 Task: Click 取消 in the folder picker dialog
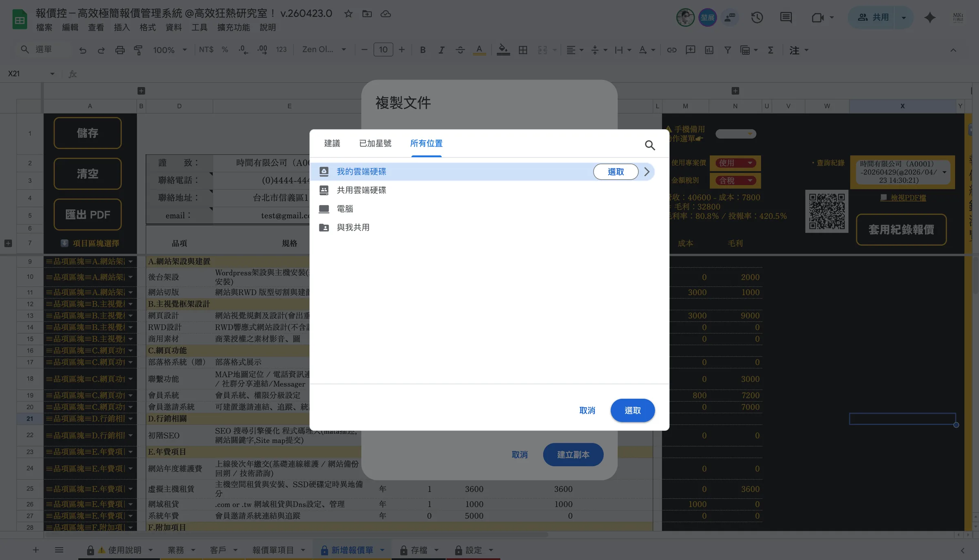[587, 410]
